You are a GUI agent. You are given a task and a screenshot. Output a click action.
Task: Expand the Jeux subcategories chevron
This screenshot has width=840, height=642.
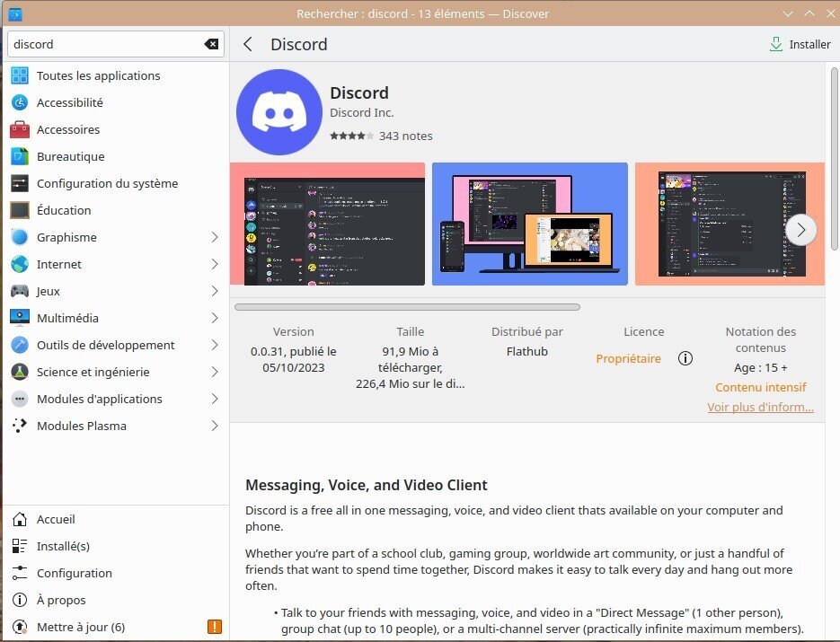click(215, 291)
